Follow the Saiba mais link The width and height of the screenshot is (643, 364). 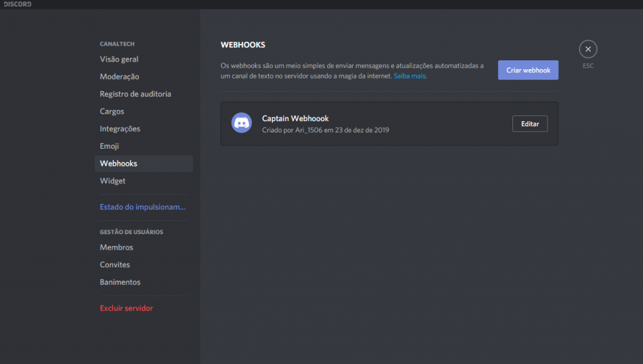pyautogui.click(x=409, y=76)
